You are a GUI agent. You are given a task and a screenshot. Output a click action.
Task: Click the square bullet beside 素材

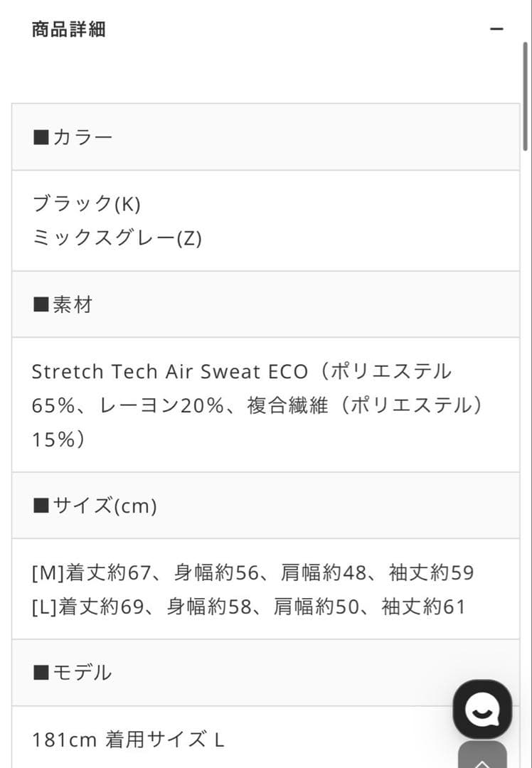41,305
